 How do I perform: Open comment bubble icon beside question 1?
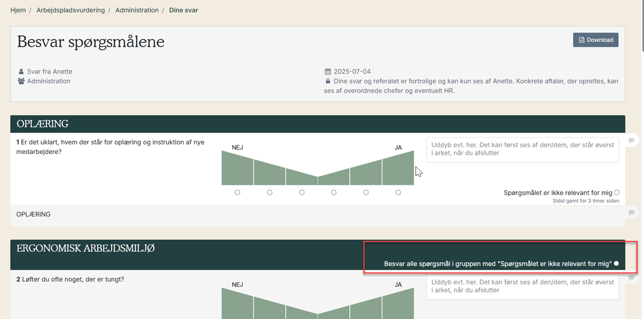point(631,140)
